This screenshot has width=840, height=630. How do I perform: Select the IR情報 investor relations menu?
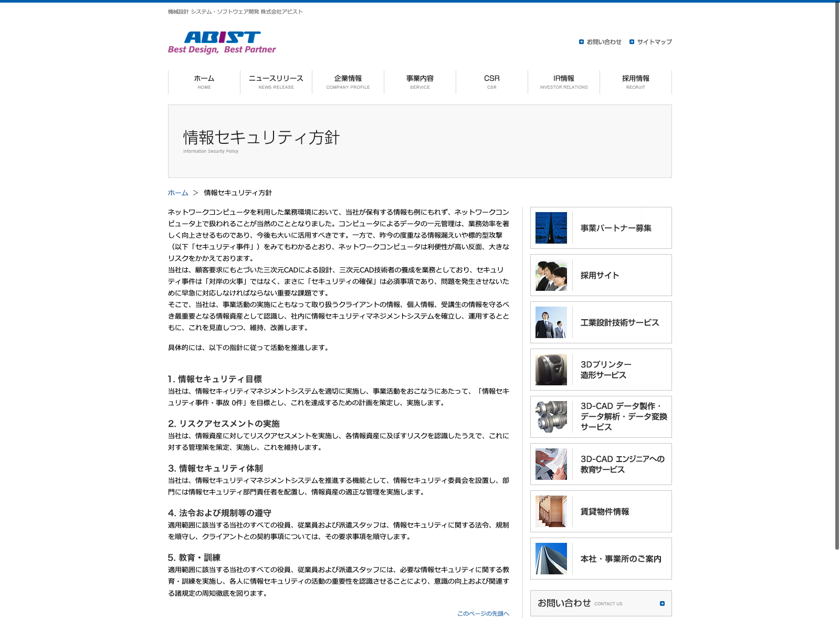click(564, 82)
